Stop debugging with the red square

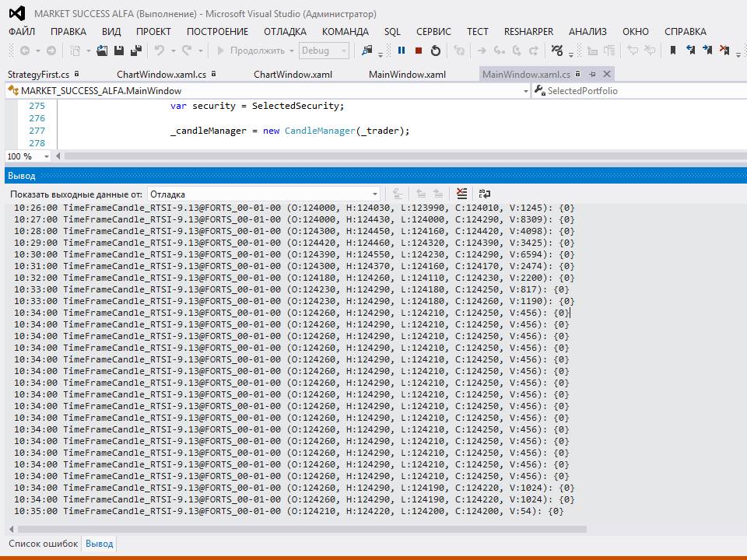click(419, 51)
